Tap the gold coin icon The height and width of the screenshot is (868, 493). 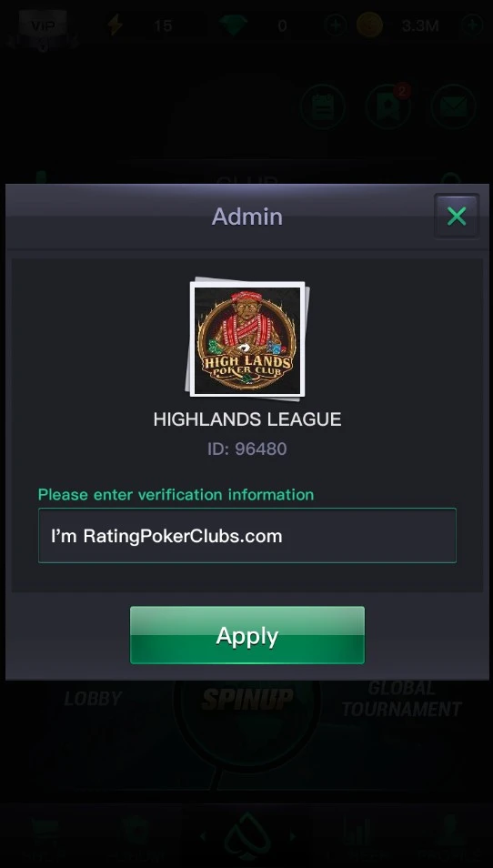click(x=369, y=25)
